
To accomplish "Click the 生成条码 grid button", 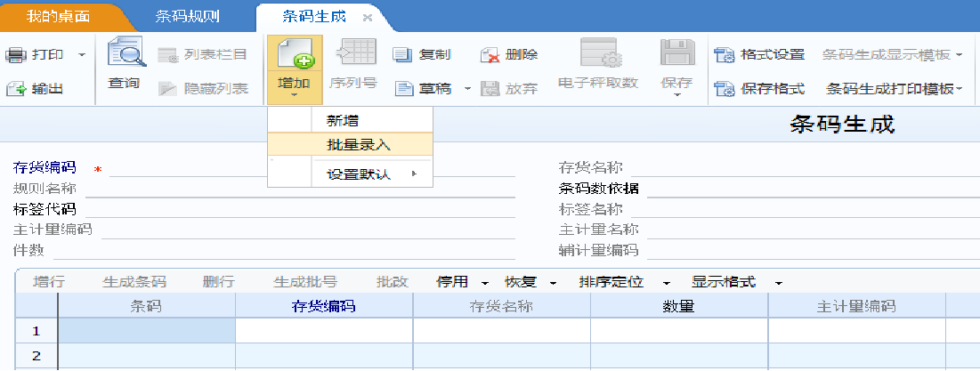I will [x=134, y=282].
